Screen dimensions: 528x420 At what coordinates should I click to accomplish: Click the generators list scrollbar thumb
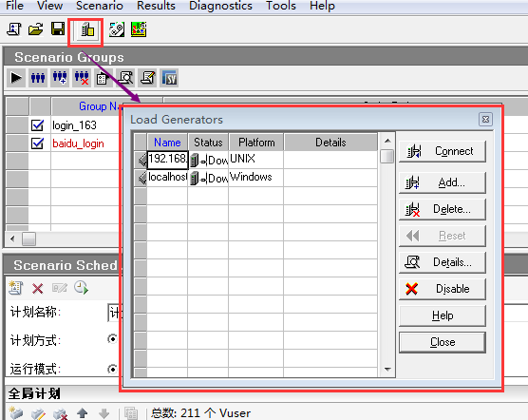click(x=387, y=156)
